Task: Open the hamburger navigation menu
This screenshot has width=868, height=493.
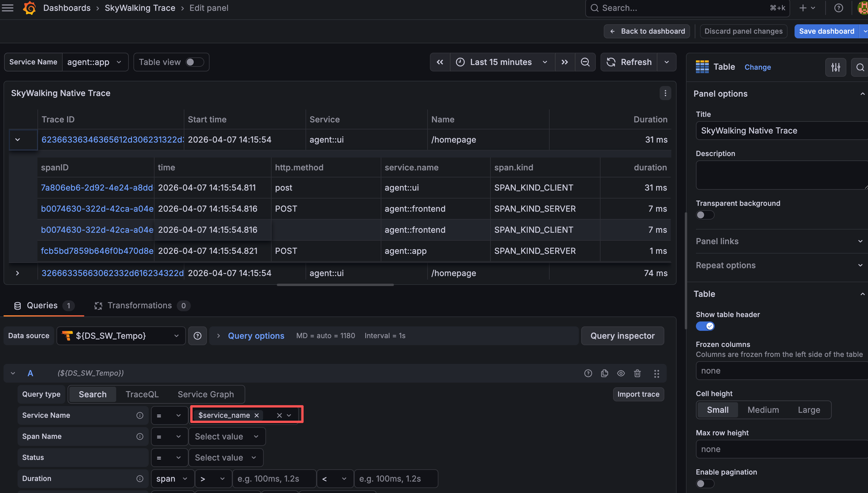Action: [x=8, y=8]
